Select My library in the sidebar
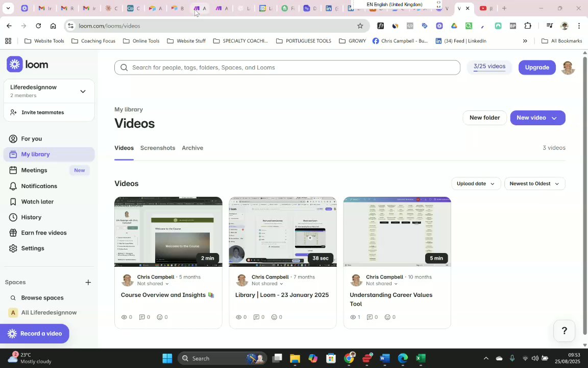This screenshot has height=368, width=588. coord(49,154)
